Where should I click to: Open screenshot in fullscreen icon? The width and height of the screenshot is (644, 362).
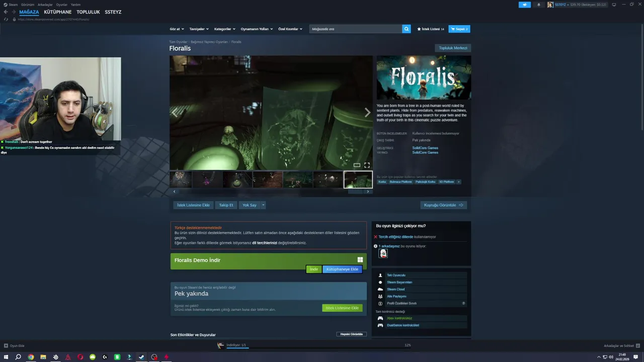[367, 165]
